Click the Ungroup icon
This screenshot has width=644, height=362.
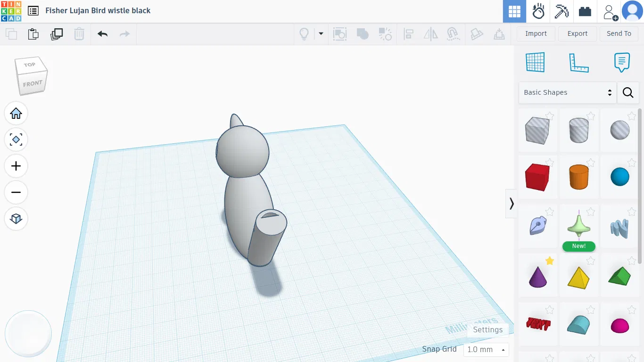click(x=385, y=34)
